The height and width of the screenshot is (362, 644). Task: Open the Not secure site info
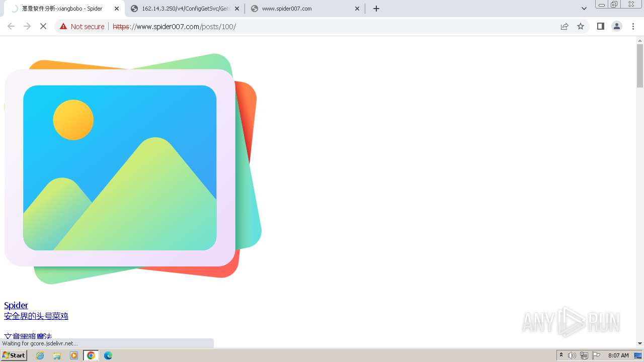pos(82,26)
